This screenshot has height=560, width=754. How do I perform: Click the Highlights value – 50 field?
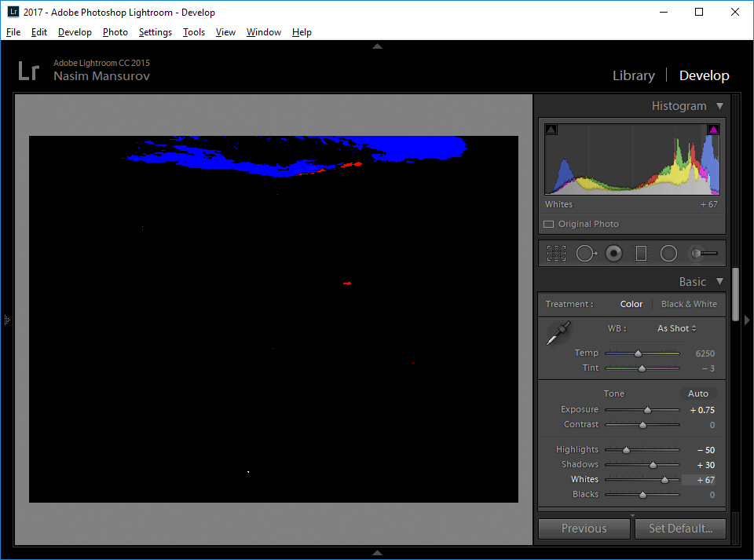pos(706,450)
